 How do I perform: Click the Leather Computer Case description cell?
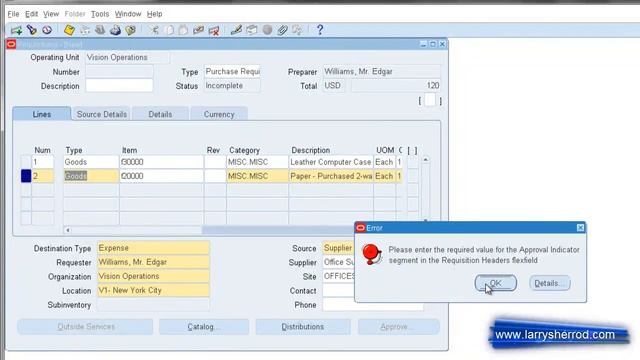tap(331, 162)
